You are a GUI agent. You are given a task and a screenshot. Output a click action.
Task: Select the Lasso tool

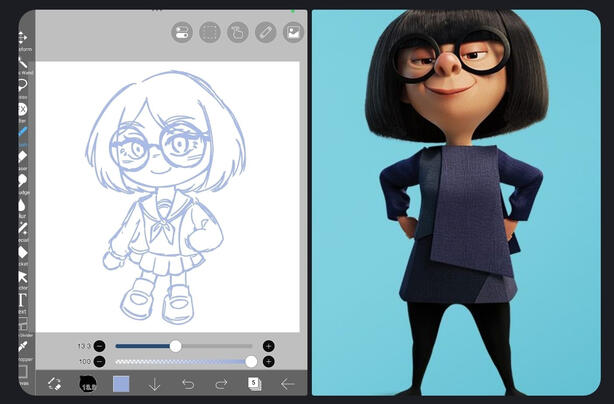(x=22, y=85)
